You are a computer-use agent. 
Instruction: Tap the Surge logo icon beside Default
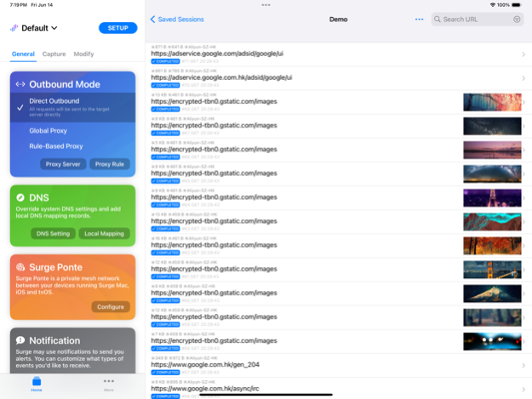tap(13, 28)
